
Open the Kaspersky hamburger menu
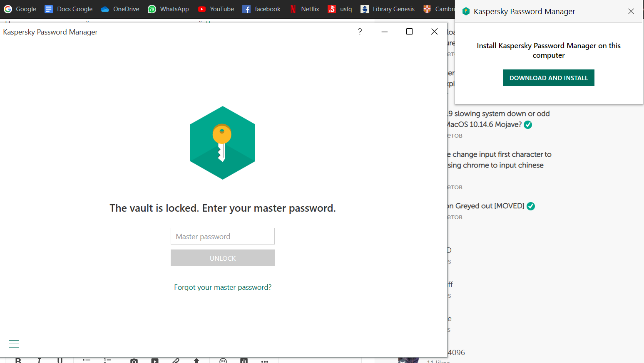14,344
